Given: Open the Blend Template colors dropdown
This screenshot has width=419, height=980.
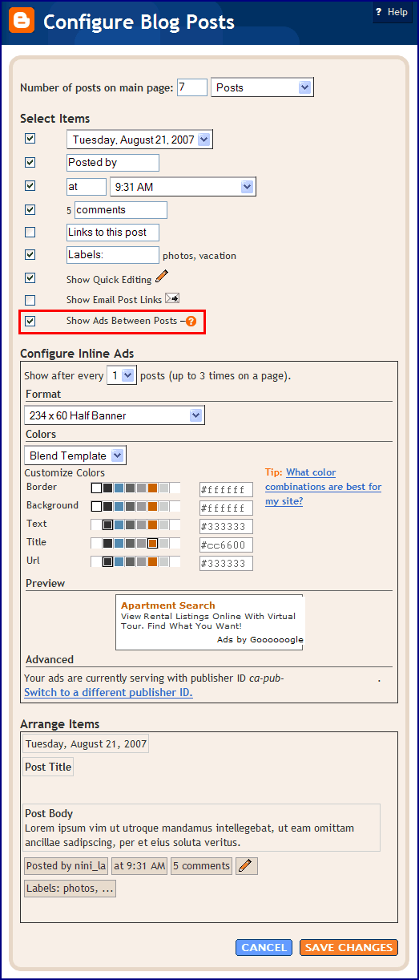Looking at the screenshot, I should coord(75,456).
